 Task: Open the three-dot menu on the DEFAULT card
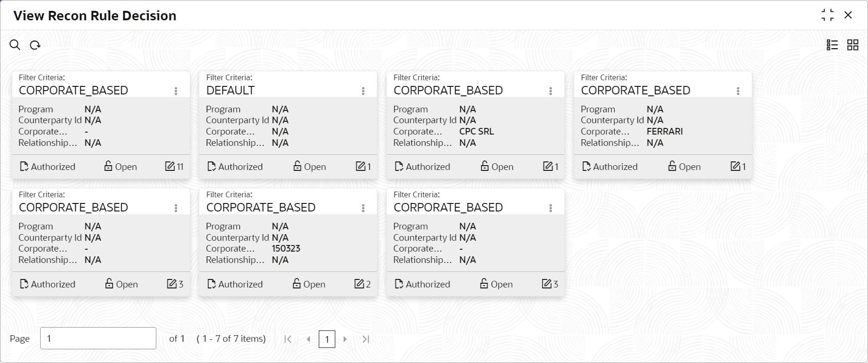tap(363, 91)
